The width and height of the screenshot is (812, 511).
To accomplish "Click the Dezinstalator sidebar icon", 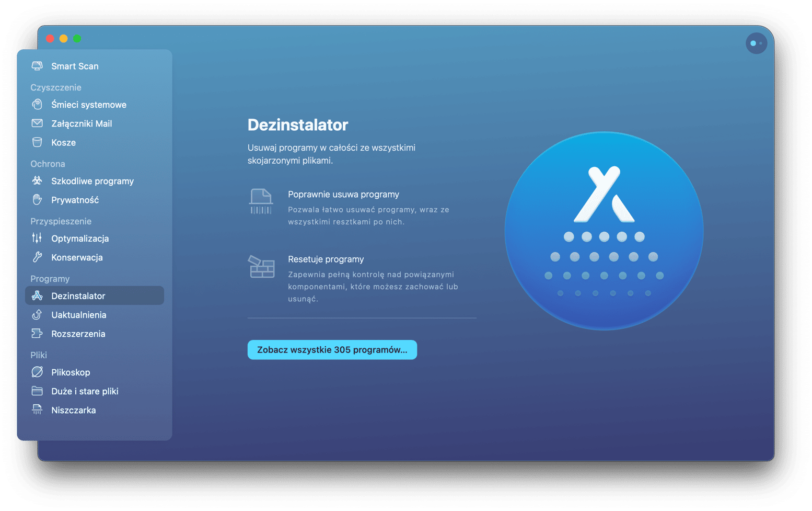I will [x=37, y=296].
